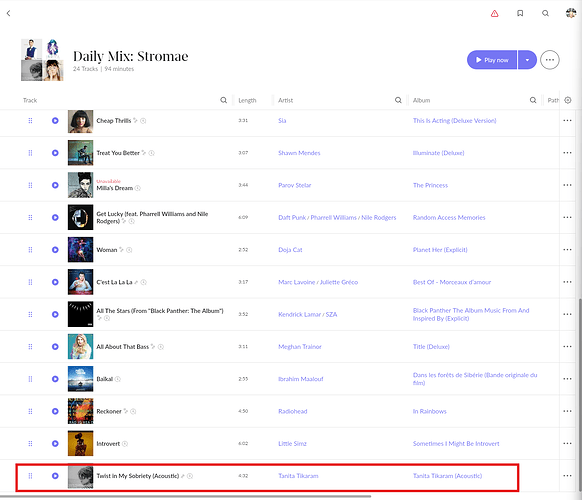The width and height of the screenshot is (582, 500).
Task: Open the Random Access Memories album link
Action: 449,218
